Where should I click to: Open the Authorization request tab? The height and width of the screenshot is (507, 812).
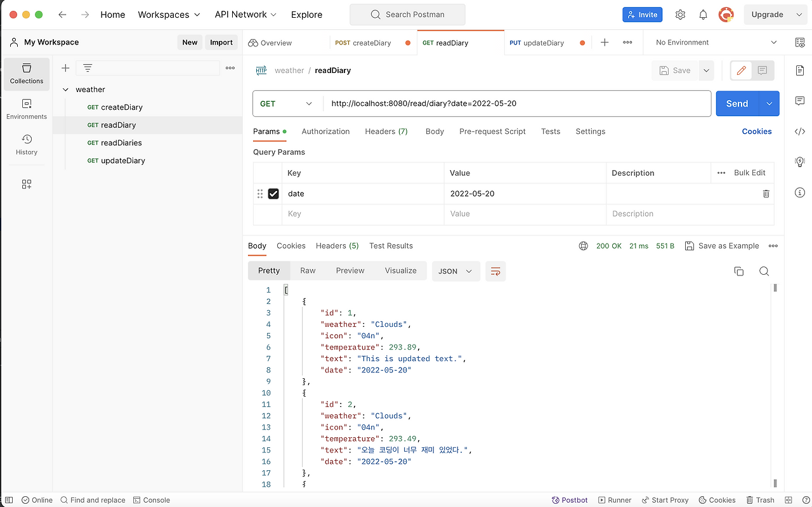tap(325, 131)
